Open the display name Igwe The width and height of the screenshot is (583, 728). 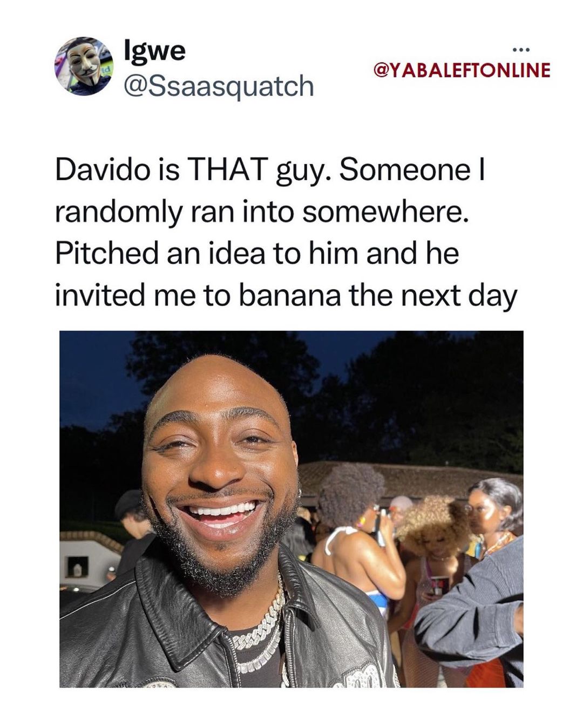pos(155,51)
